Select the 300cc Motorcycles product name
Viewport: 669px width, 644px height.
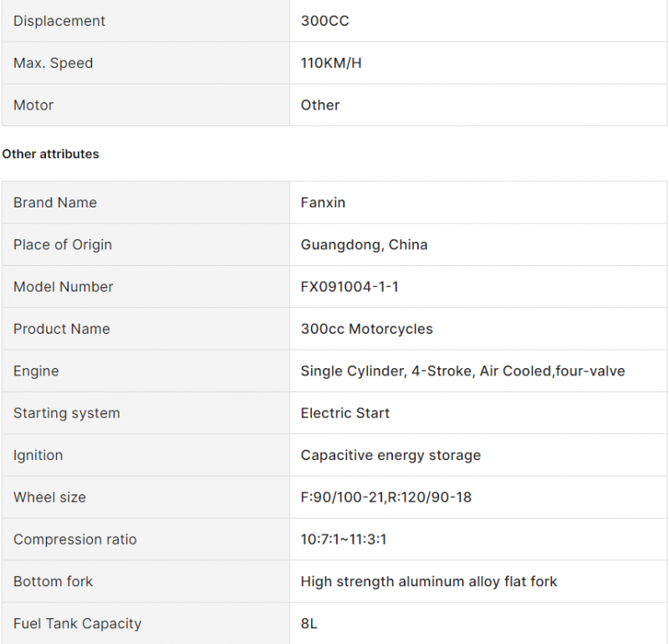pos(366,329)
